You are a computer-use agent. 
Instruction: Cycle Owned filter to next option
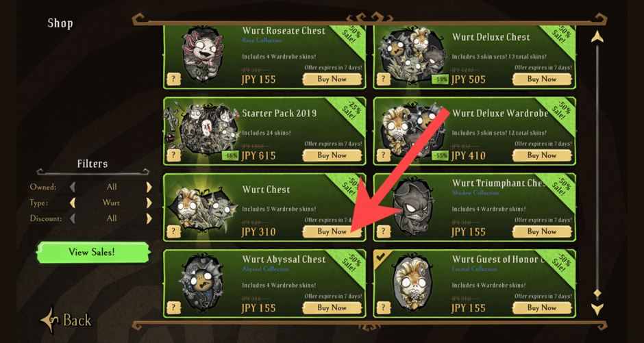pyautogui.click(x=149, y=187)
